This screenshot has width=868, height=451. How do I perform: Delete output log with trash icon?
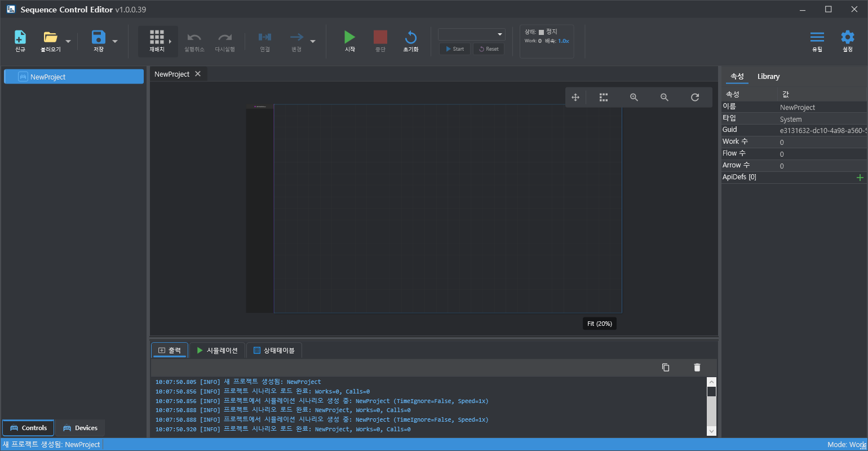[697, 368]
